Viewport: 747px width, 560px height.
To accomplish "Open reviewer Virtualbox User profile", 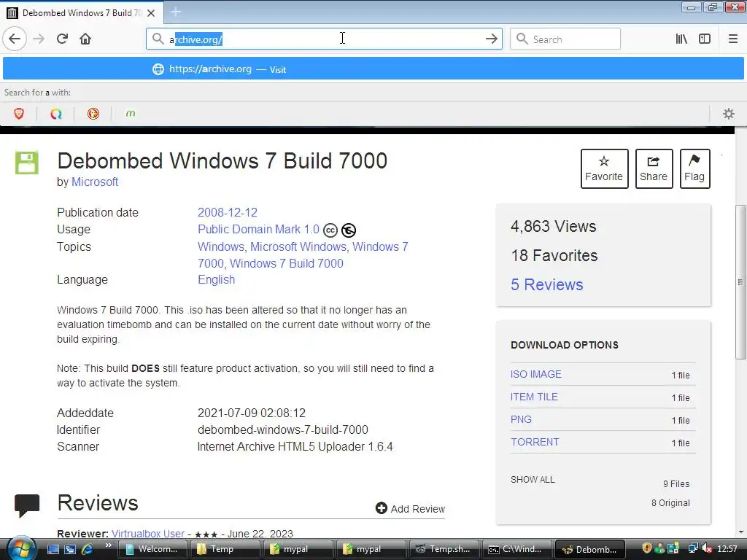I will click(148, 534).
